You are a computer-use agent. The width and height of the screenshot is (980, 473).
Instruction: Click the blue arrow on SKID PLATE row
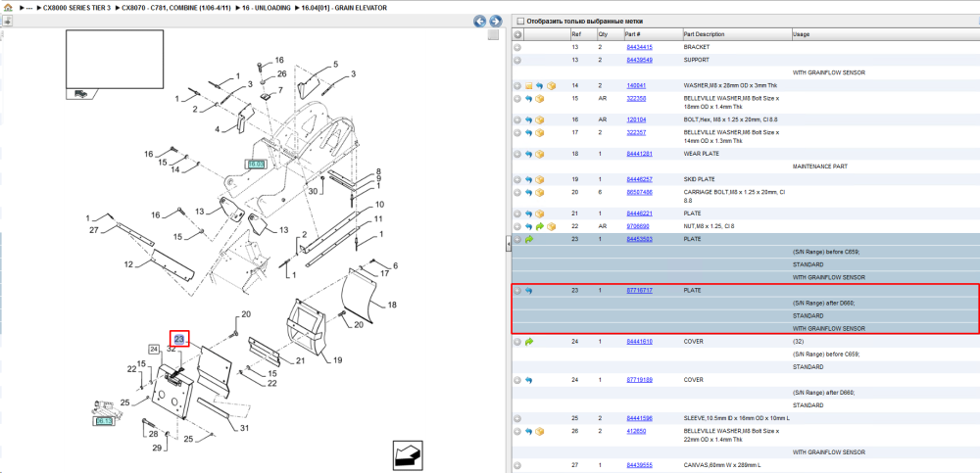coord(529,179)
